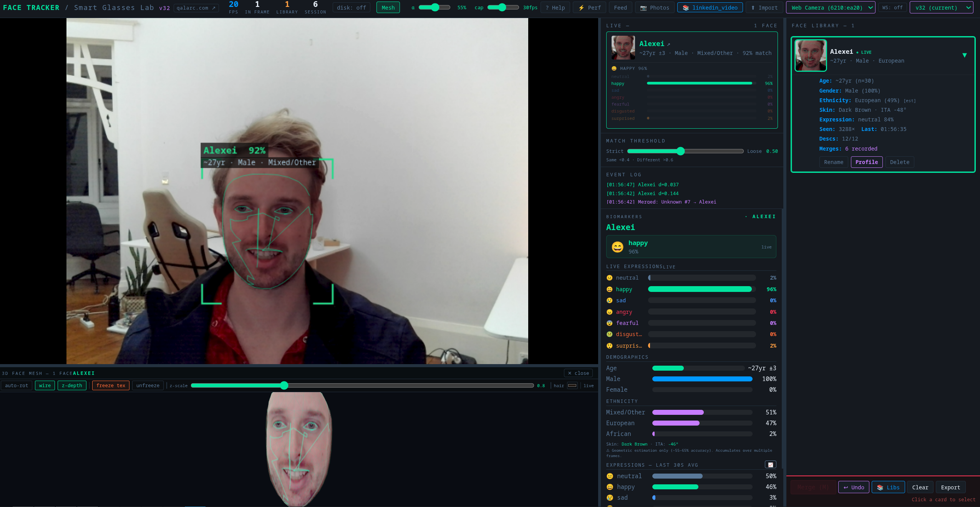Toggle the hair box in the mesh toolbar
This screenshot has height=507, width=980.
(572, 386)
